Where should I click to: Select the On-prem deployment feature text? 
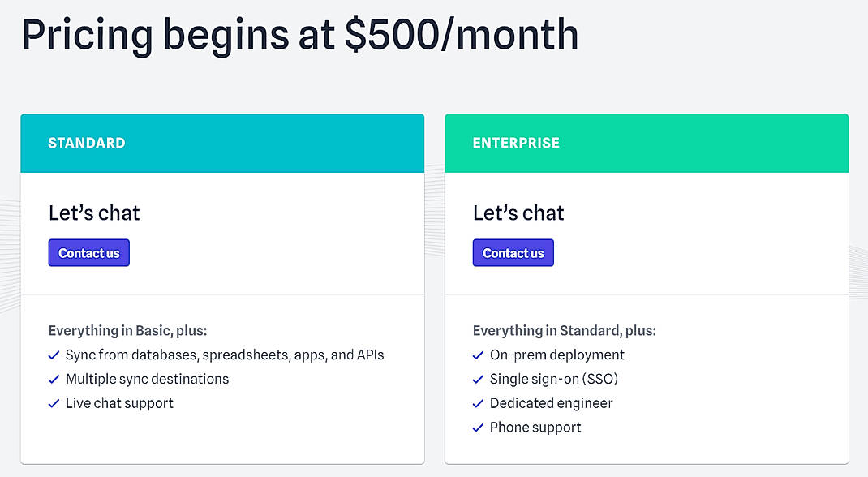click(x=557, y=355)
